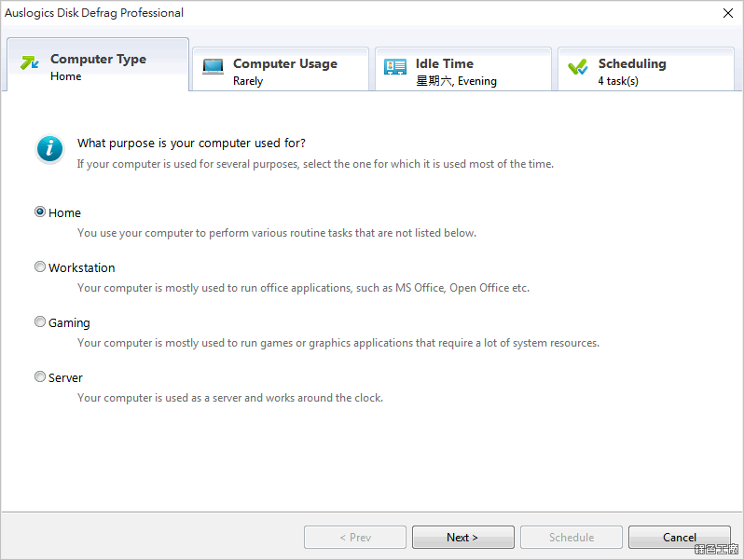The width and height of the screenshot is (744, 560).
Task: Click the Schedule button
Action: (x=572, y=537)
